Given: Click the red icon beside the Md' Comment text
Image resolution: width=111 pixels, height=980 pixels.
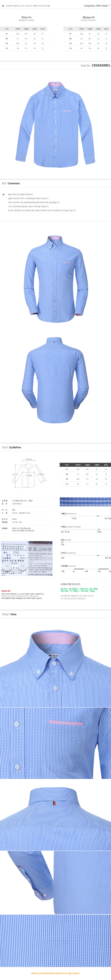Looking at the screenshot, I should pos(3,194).
